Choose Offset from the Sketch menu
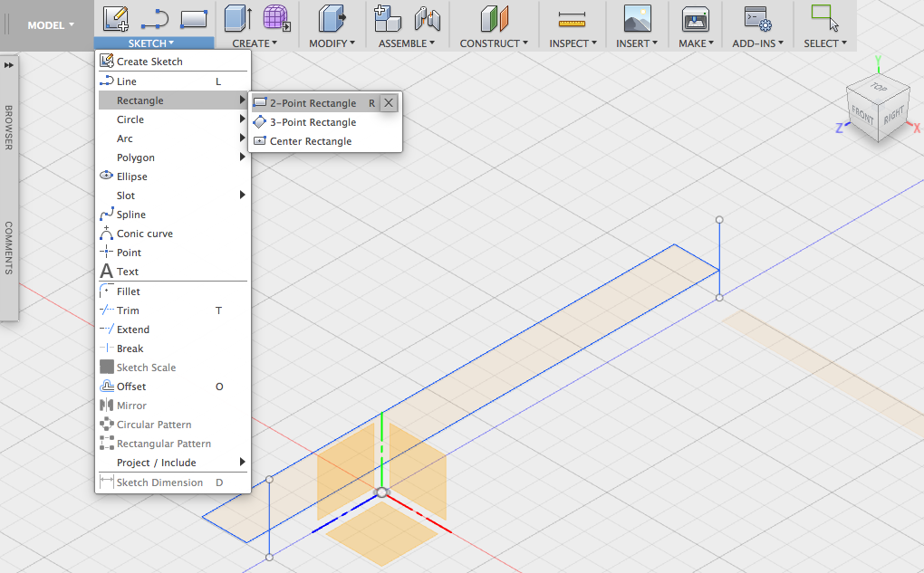The width and height of the screenshot is (924, 573). click(x=173, y=387)
